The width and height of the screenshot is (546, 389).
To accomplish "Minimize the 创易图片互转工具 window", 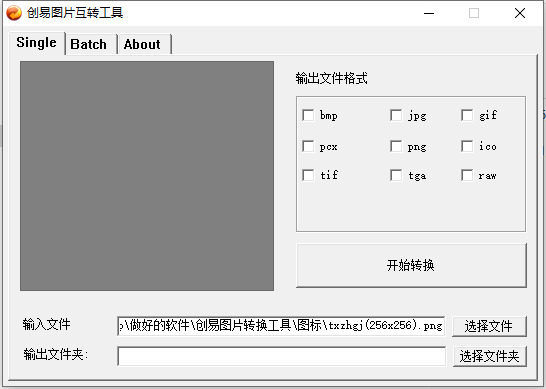I will click(x=429, y=13).
